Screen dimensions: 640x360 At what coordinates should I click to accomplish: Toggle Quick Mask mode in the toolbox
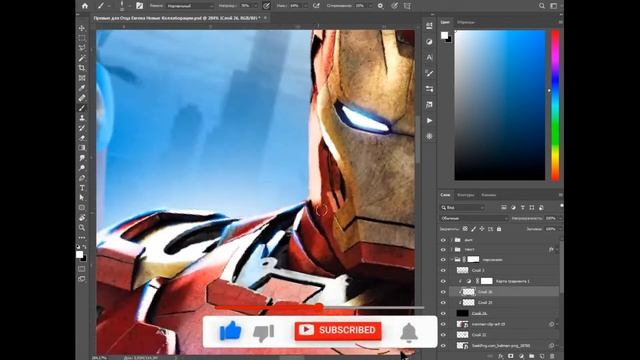click(82, 269)
